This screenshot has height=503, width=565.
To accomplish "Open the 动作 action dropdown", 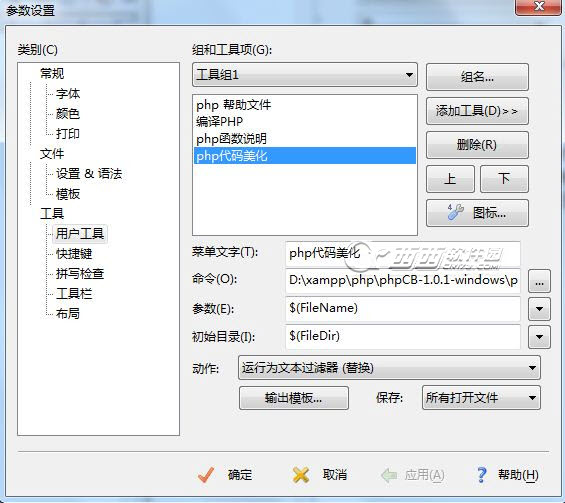I will 389,368.
